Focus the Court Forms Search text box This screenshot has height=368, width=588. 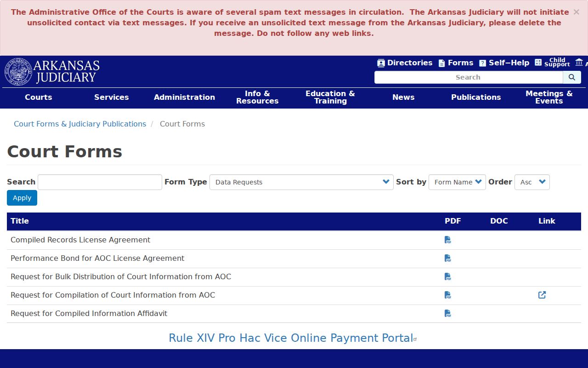[100, 182]
